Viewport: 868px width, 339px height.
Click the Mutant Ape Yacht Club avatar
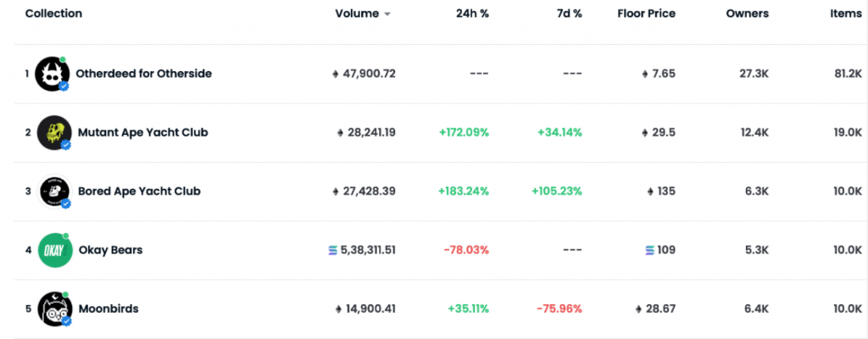tap(53, 132)
